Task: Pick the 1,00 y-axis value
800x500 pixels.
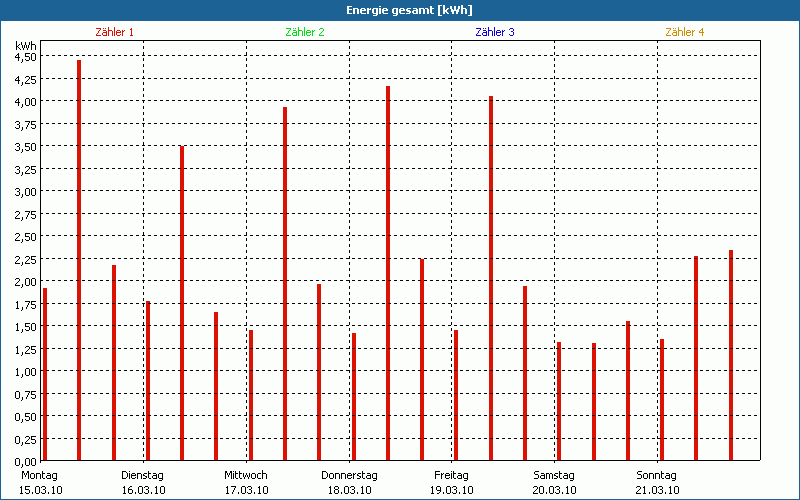Action: point(26,371)
